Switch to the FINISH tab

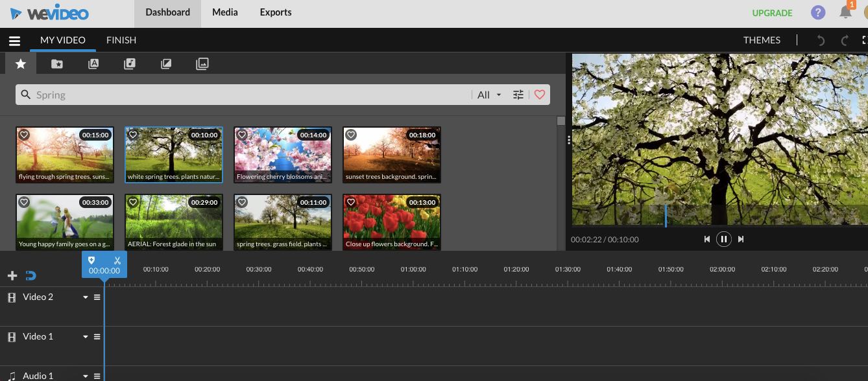click(x=121, y=40)
